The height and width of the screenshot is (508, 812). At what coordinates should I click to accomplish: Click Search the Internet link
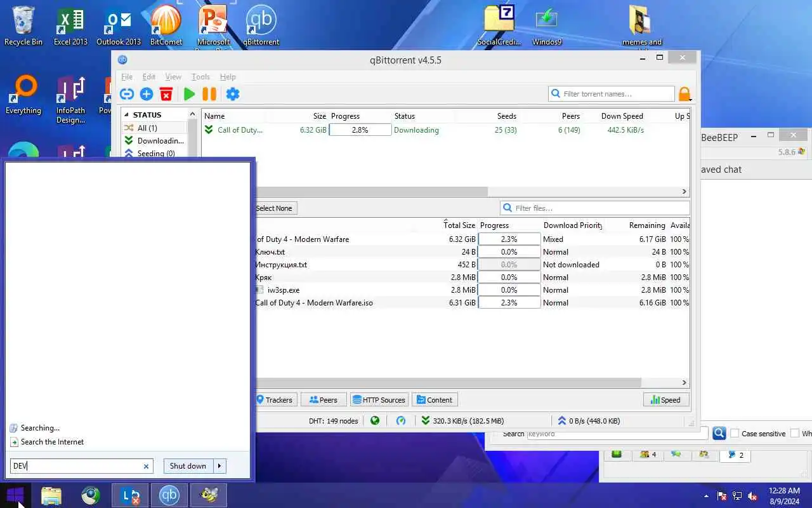(52, 442)
